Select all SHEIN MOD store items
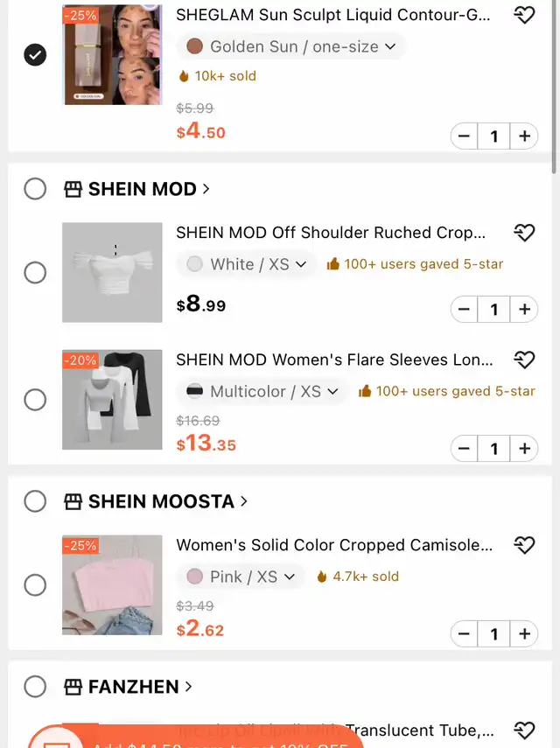 click(x=35, y=189)
